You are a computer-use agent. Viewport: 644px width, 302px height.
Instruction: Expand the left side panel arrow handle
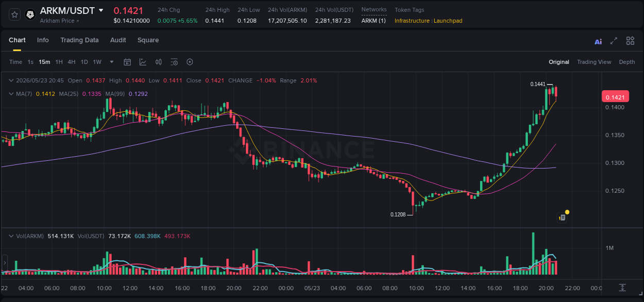pyautogui.click(x=4, y=262)
